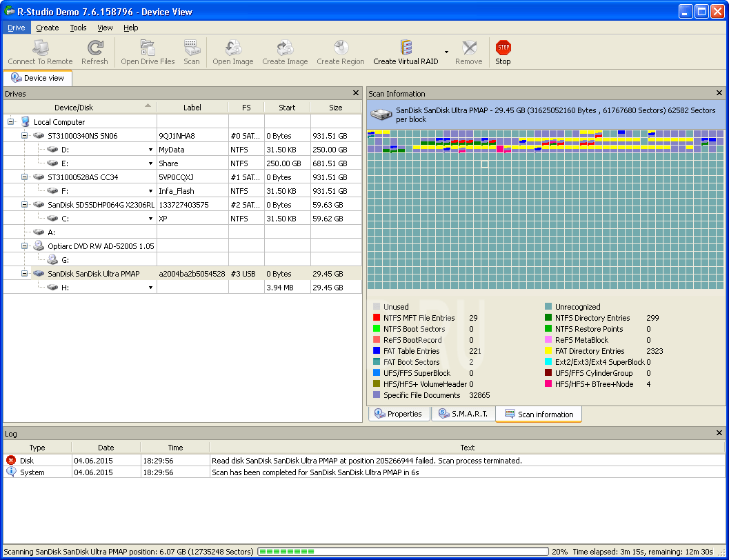Open the dropdown arrow for drive E:
Screen dimensions: 729x560
tap(150, 163)
